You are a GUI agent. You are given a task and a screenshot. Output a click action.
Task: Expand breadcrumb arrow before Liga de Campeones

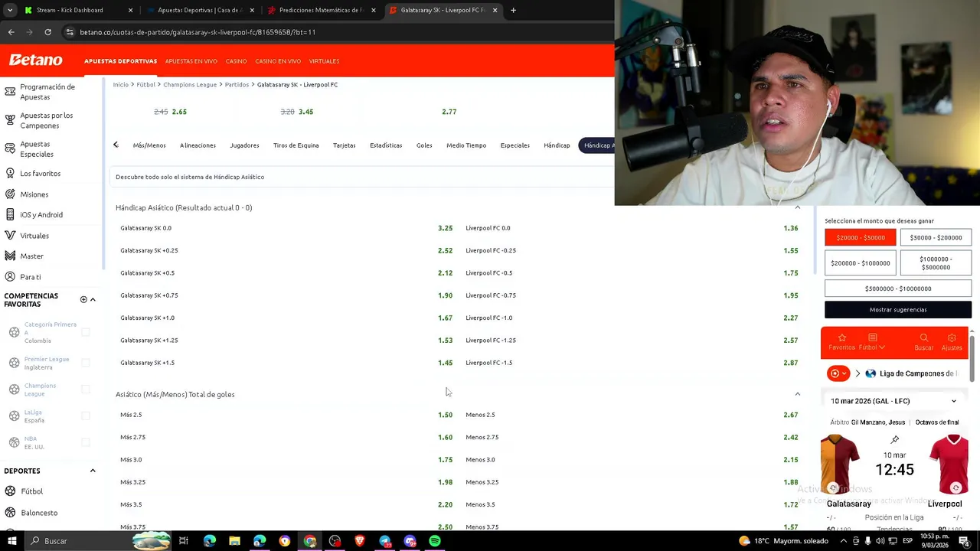pyautogui.click(x=857, y=373)
